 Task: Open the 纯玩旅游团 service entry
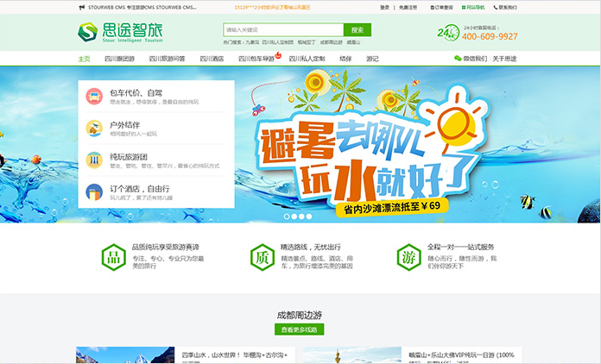[156, 160]
